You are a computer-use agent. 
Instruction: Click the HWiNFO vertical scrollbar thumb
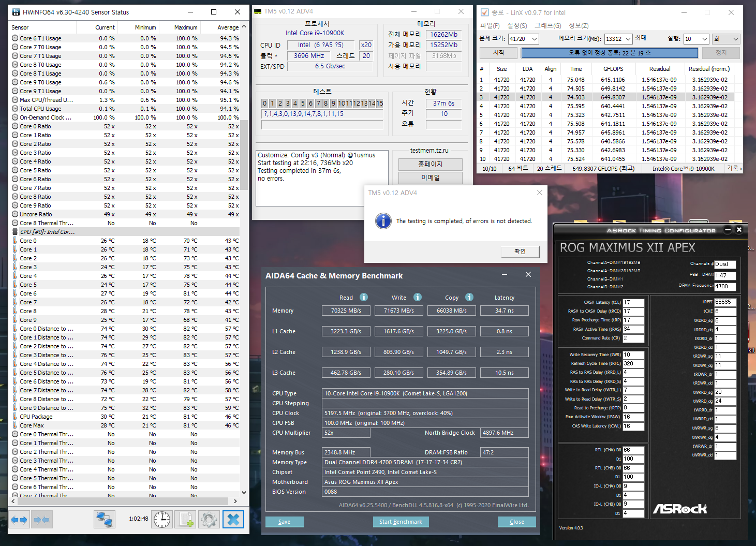coord(244,155)
